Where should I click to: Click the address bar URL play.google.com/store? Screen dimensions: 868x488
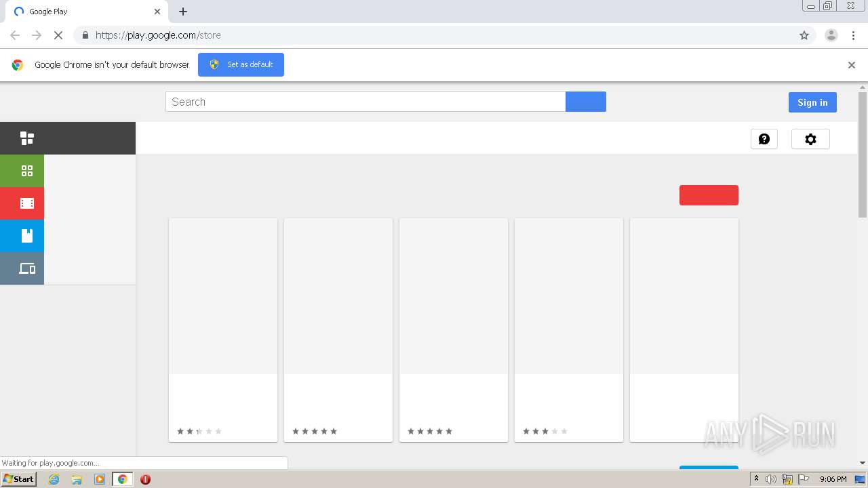158,35
